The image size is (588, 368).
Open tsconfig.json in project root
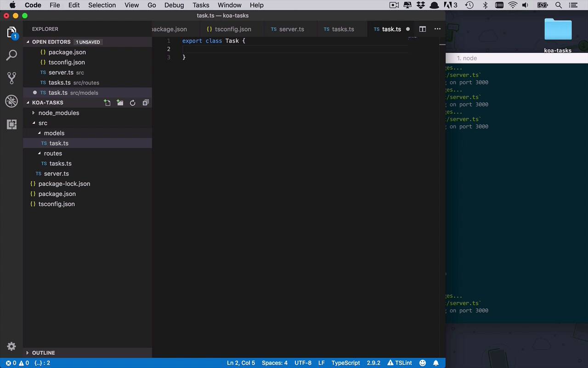[57, 204]
